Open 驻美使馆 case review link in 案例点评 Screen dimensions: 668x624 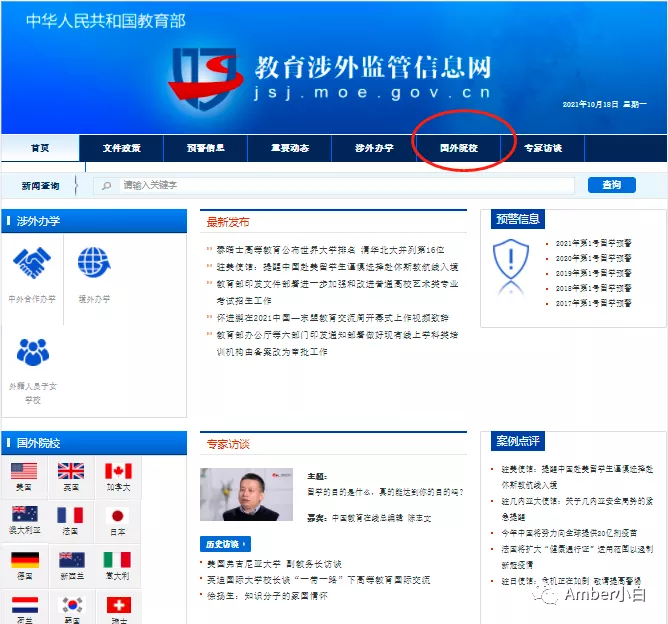577,477
